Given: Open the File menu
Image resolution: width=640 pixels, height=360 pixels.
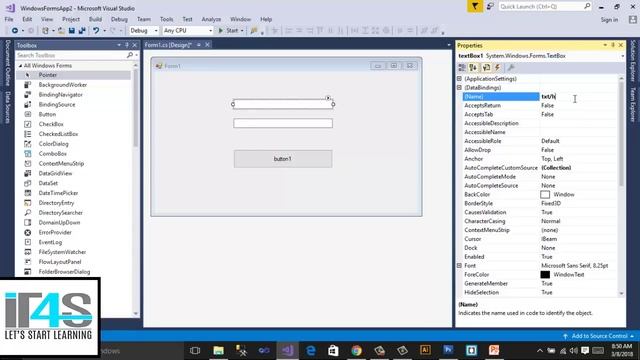Looking at the screenshot, I should 9,19.
